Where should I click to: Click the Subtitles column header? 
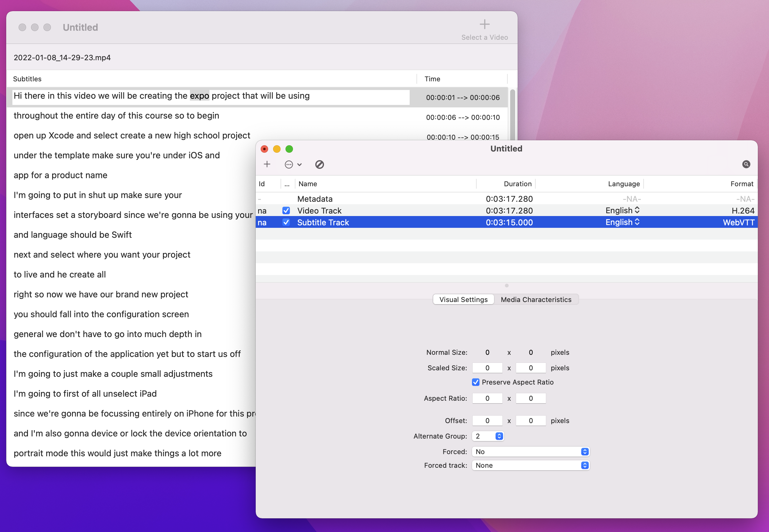[x=27, y=79]
